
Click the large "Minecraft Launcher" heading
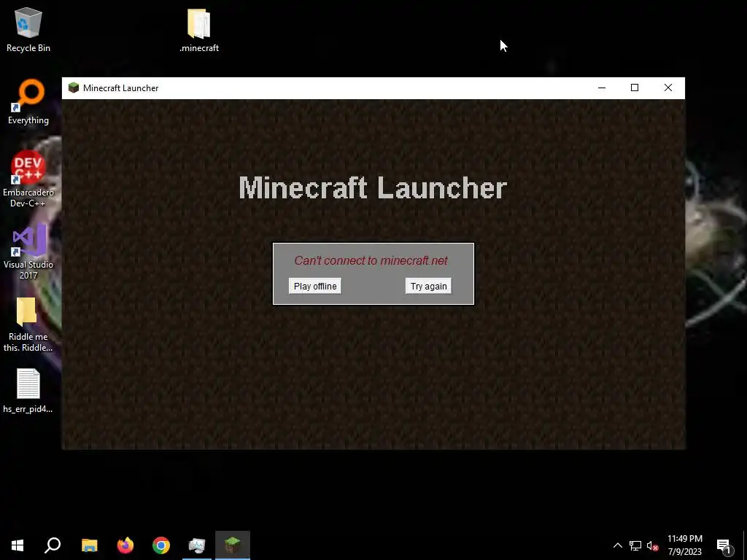(373, 187)
